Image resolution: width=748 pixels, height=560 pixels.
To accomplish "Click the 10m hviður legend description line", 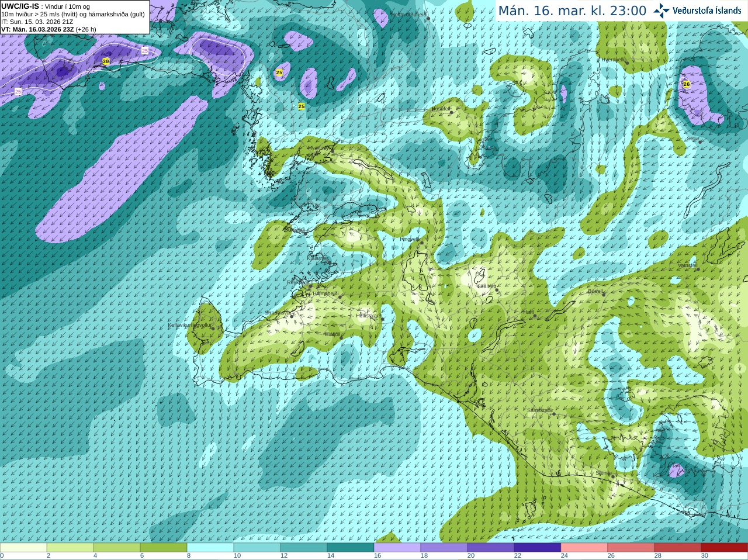I will pos(73,14).
